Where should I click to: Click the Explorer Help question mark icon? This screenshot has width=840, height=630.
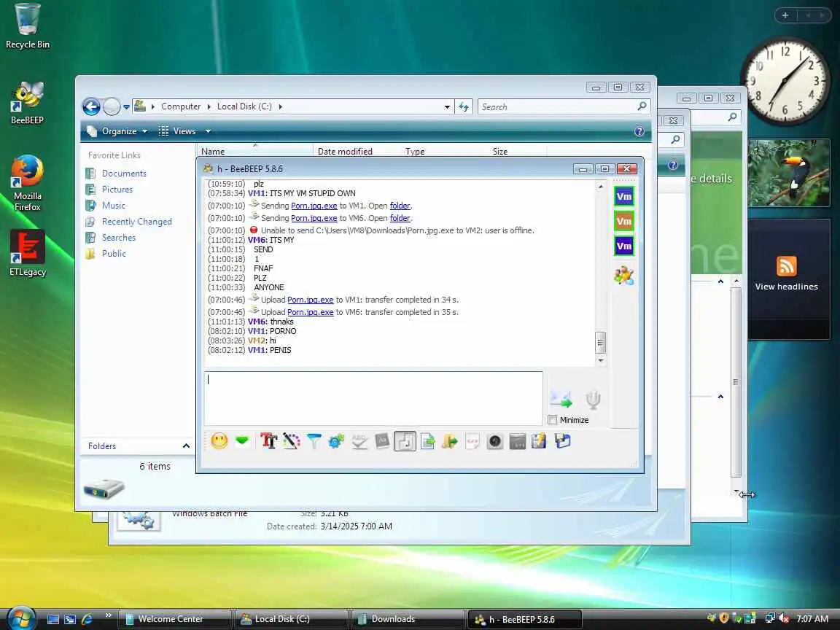click(639, 131)
